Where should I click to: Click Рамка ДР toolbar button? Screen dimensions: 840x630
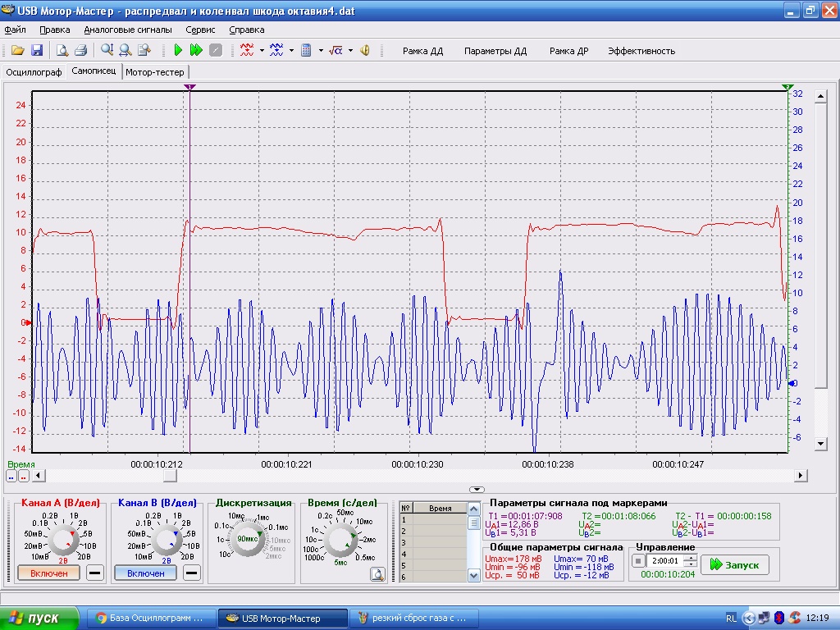coord(568,51)
